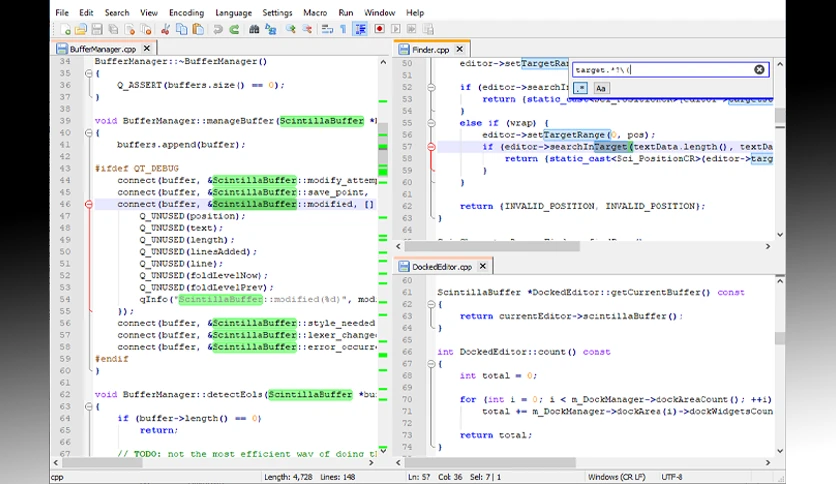Click the Save All icon
This screenshot has height=484, width=836.
(113, 29)
